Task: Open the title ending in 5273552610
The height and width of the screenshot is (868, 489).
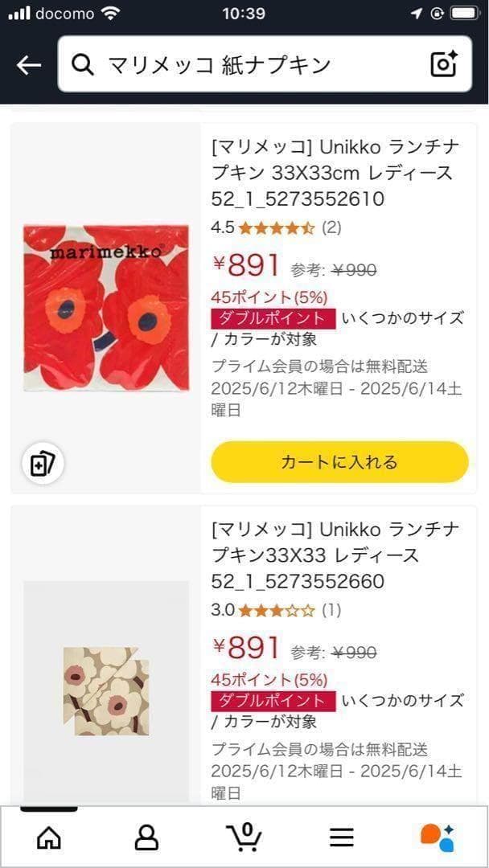Action: (335, 173)
